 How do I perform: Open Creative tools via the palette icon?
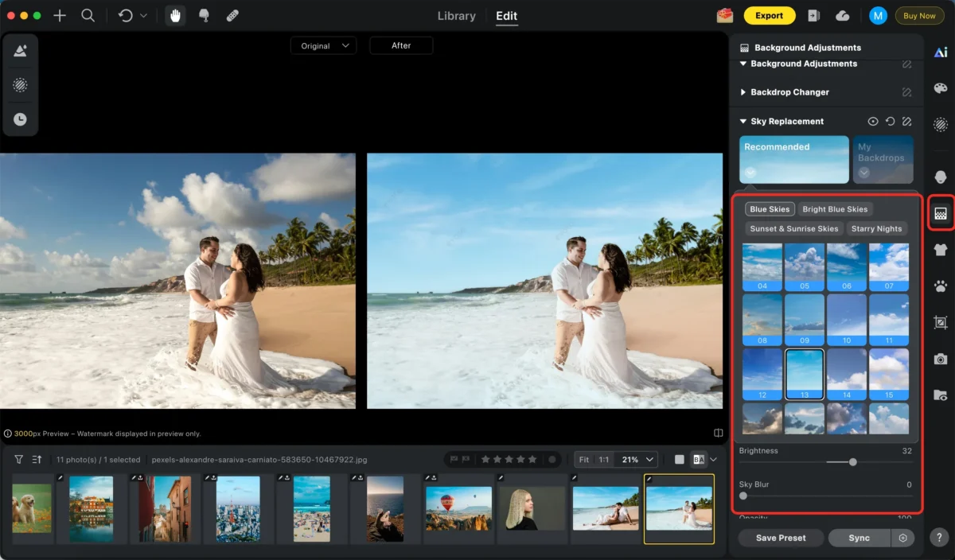(x=940, y=89)
